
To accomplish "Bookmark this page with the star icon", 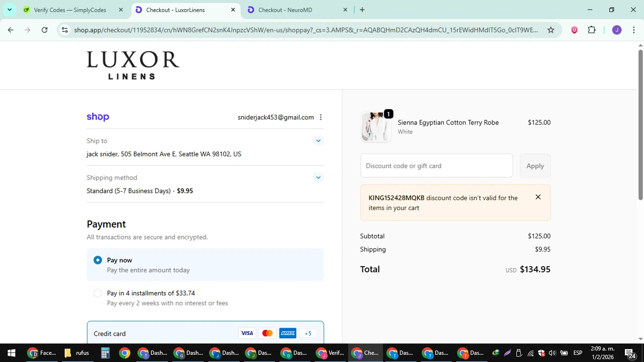I will pyautogui.click(x=551, y=30).
